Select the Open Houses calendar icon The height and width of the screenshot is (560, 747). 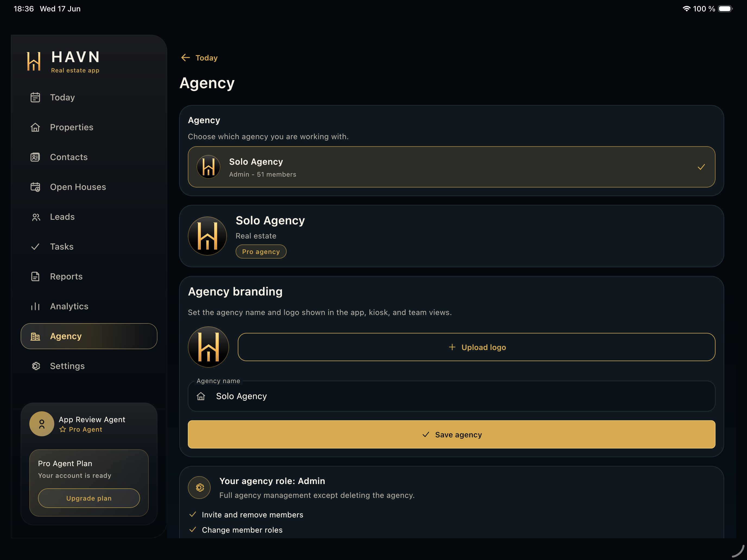pyautogui.click(x=35, y=187)
